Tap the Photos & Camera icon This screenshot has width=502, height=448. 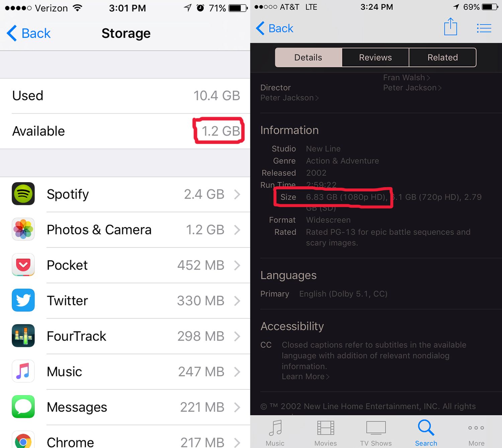point(23,229)
